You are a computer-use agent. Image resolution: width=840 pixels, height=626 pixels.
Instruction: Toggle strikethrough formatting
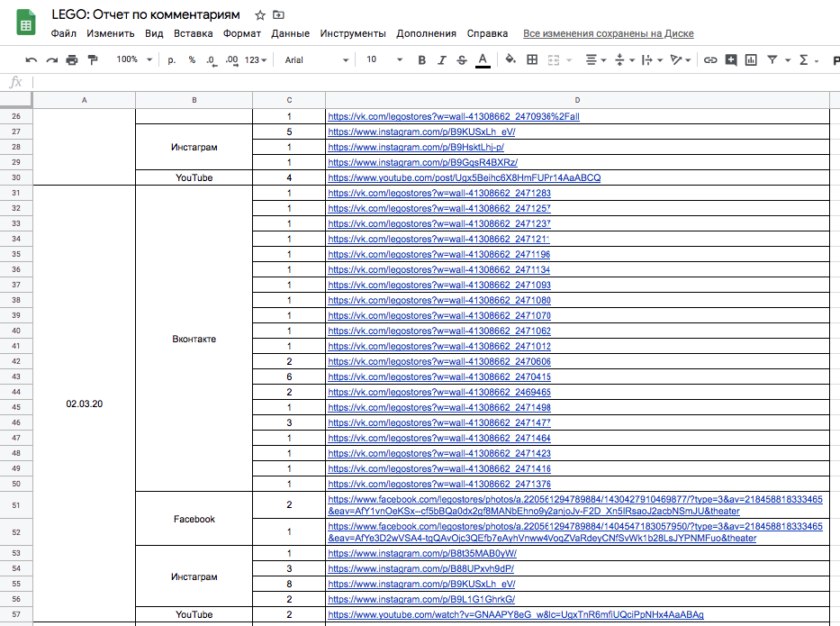coord(462,60)
